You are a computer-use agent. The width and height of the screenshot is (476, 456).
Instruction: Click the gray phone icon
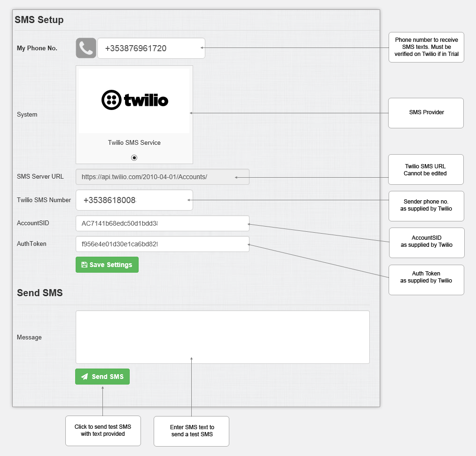click(86, 48)
